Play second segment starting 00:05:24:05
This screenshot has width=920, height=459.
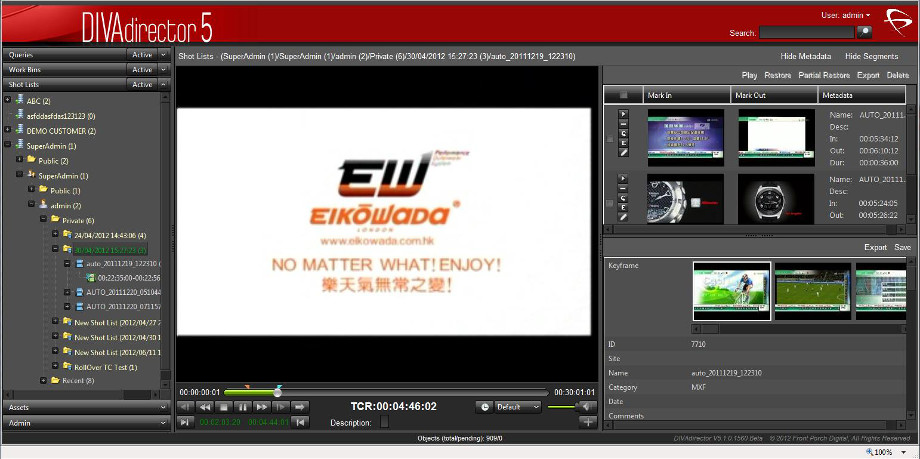point(624,178)
